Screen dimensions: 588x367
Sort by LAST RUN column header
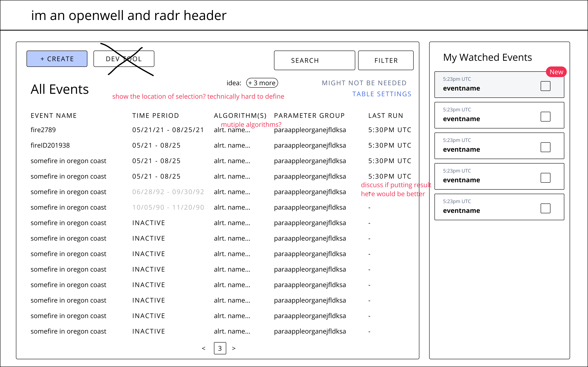click(x=386, y=116)
